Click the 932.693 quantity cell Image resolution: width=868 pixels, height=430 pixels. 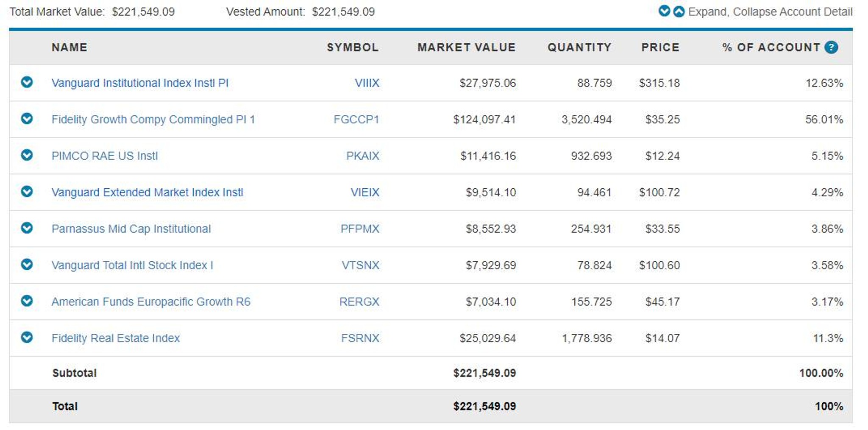591,156
